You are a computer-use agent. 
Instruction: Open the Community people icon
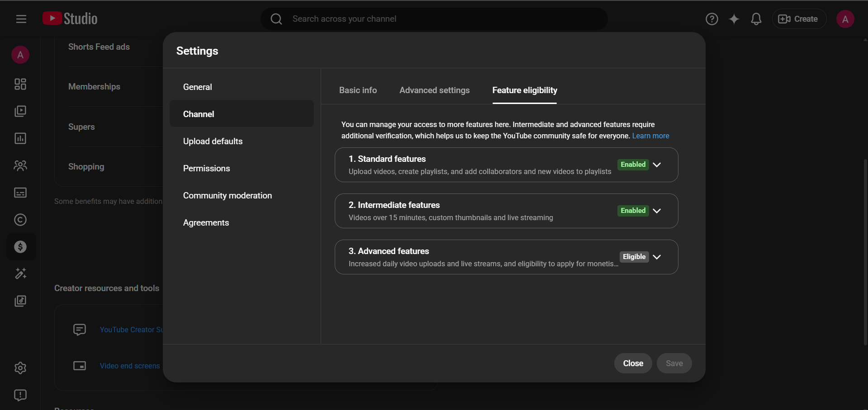click(x=20, y=165)
